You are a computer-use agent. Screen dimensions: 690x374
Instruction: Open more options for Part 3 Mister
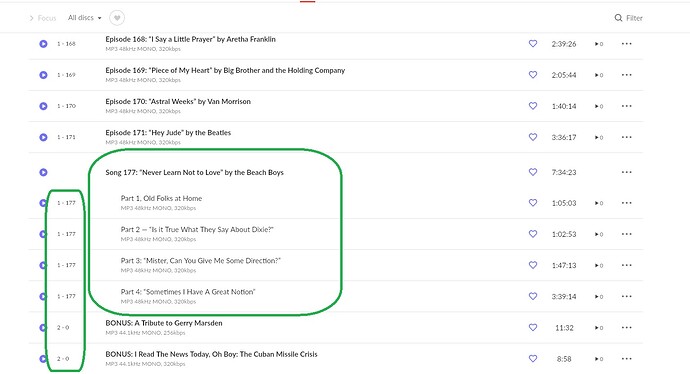pyautogui.click(x=627, y=265)
